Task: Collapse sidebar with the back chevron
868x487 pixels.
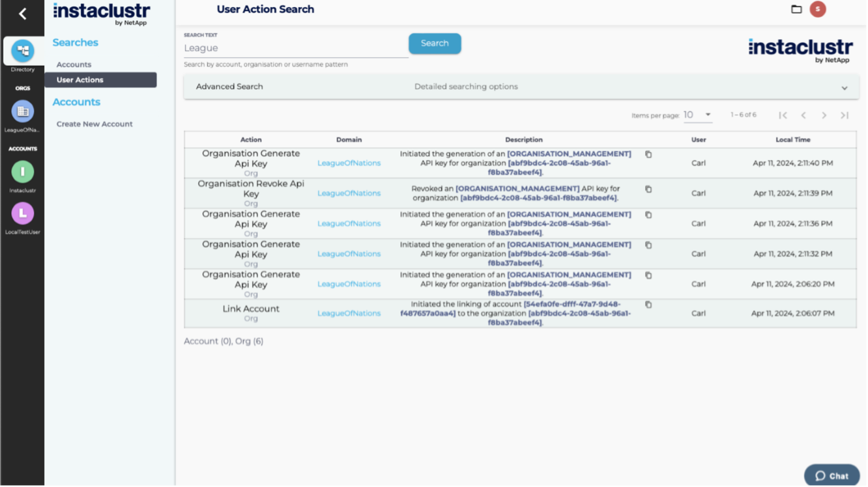Action: 23,14
